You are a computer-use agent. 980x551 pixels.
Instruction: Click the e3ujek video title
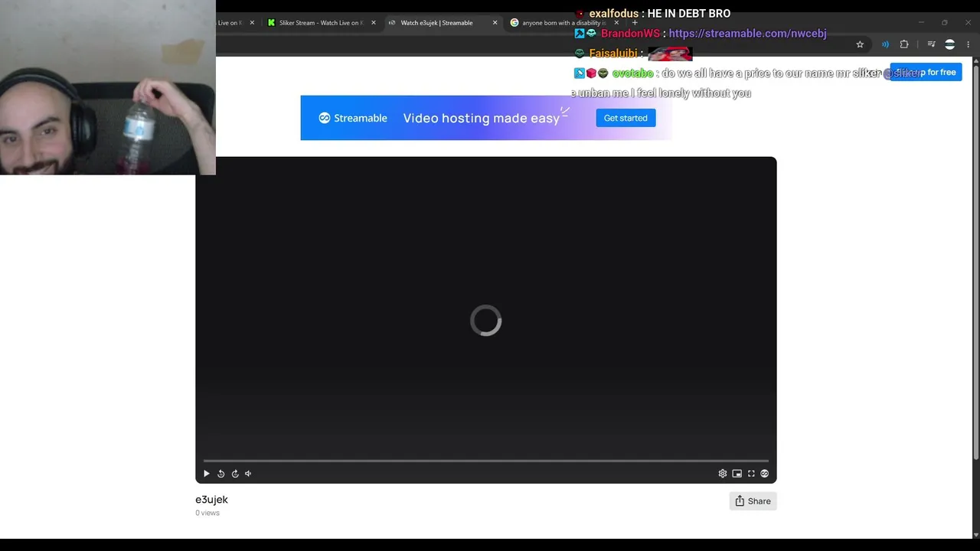click(211, 500)
